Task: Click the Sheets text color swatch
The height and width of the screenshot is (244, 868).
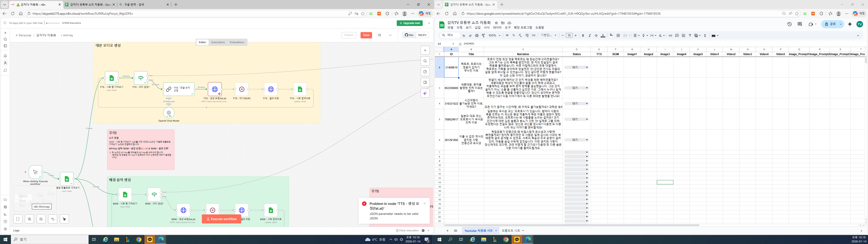Action: pos(603,35)
